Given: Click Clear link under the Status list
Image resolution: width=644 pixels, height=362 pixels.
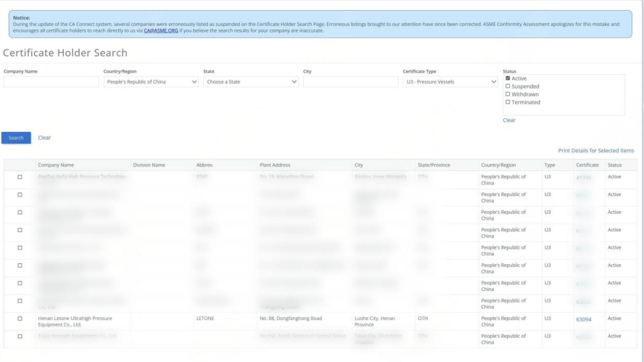Looking at the screenshot, I should point(509,120).
